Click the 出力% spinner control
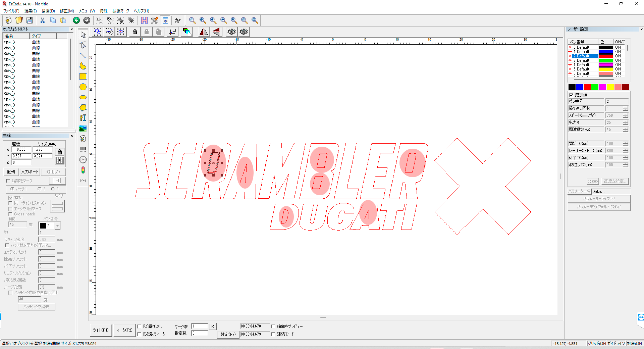The width and height of the screenshot is (644, 349). [x=625, y=122]
